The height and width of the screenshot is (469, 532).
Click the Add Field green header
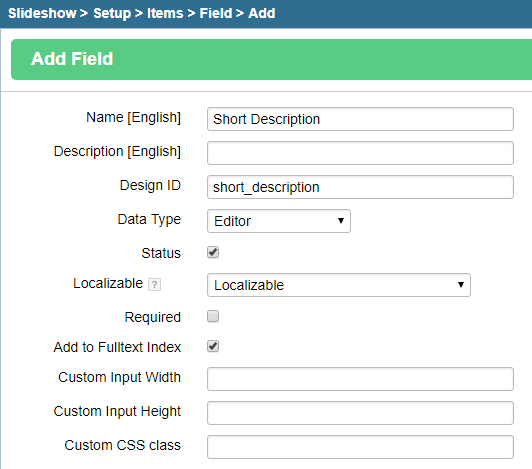click(x=271, y=59)
